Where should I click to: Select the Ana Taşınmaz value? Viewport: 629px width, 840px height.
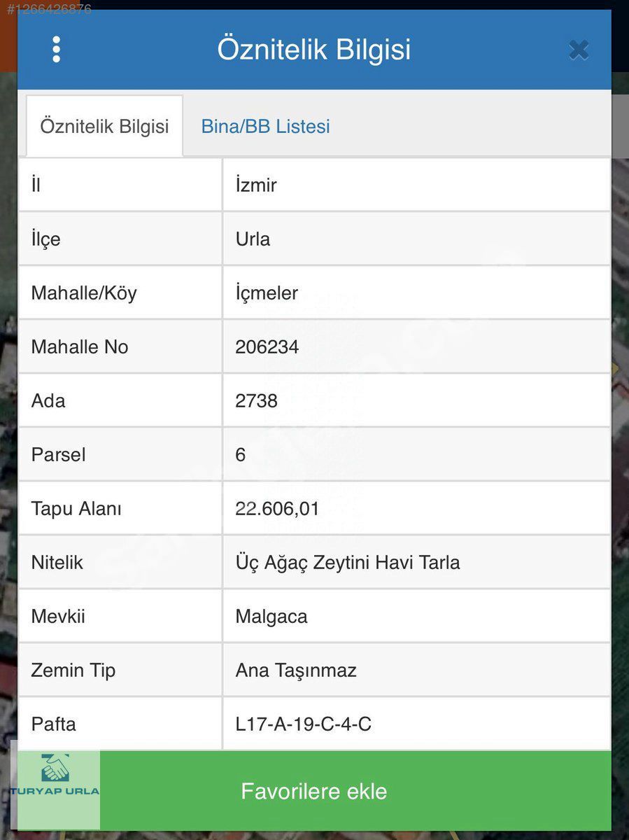pyautogui.click(x=296, y=671)
